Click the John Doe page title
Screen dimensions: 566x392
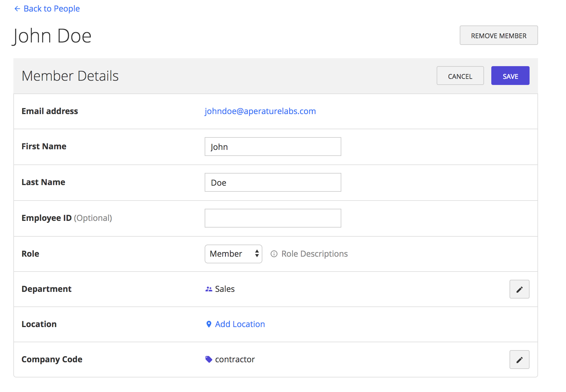(x=52, y=36)
